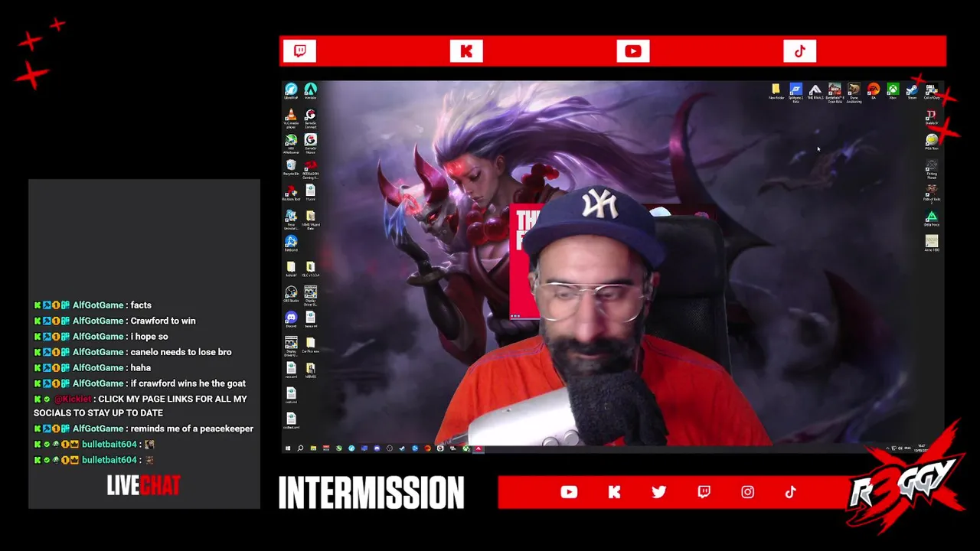Open the Steam desktop shortcut

912,92
